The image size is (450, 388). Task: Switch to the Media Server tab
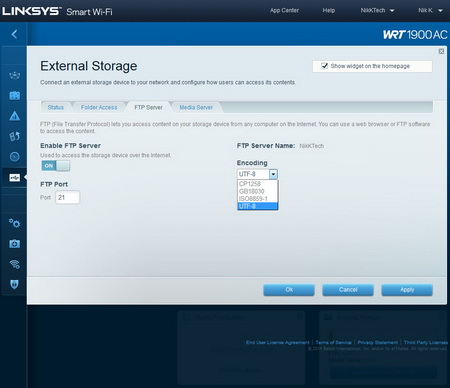196,107
